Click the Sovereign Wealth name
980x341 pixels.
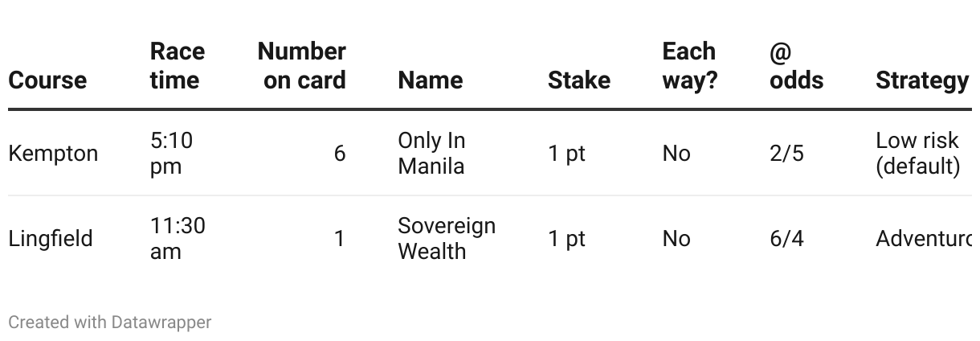446,238
